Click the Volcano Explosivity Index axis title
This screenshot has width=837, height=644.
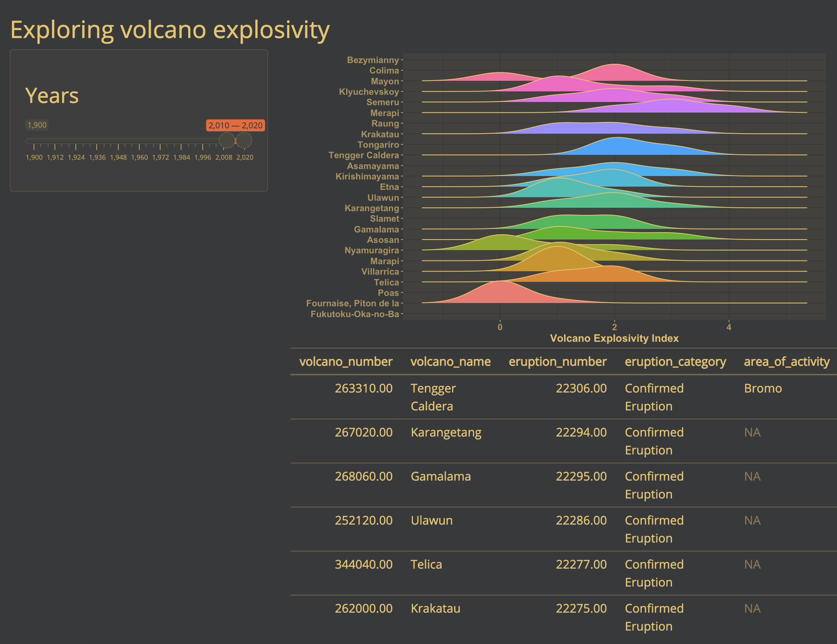(614, 338)
